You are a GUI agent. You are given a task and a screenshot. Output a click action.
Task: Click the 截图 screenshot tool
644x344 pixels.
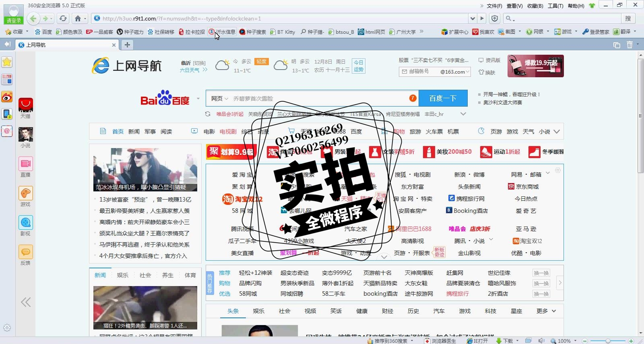click(507, 32)
